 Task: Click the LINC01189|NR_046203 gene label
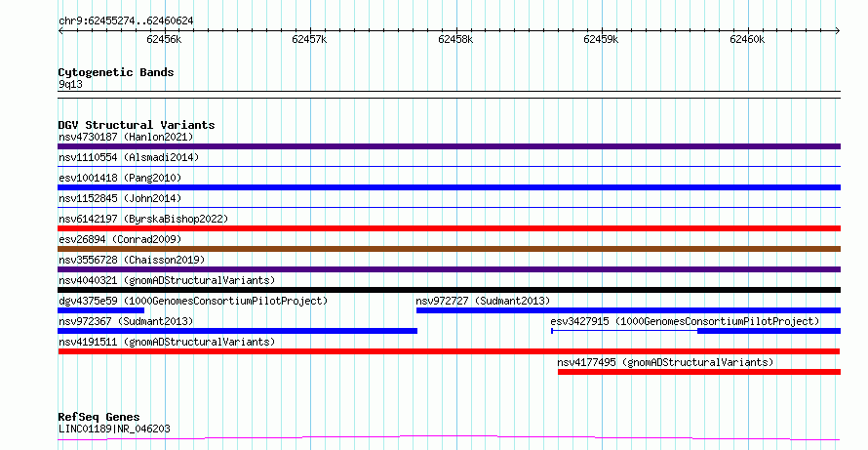coord(114,429)
